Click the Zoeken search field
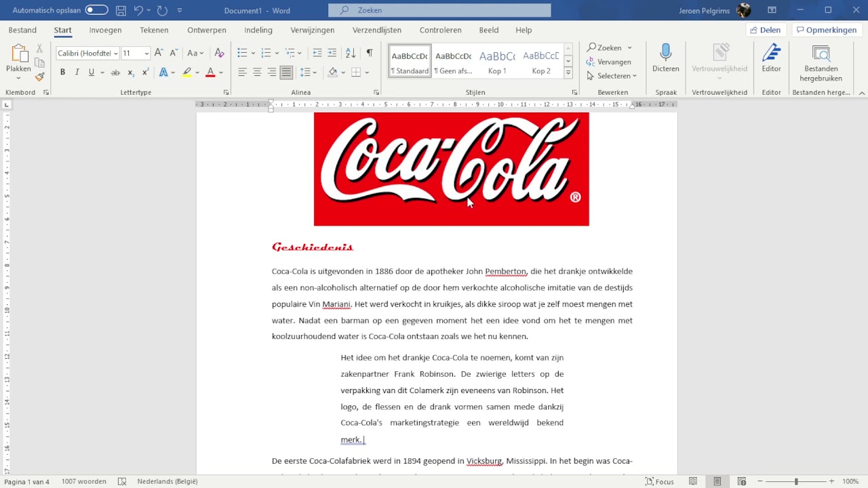 [x=439, y=10]
